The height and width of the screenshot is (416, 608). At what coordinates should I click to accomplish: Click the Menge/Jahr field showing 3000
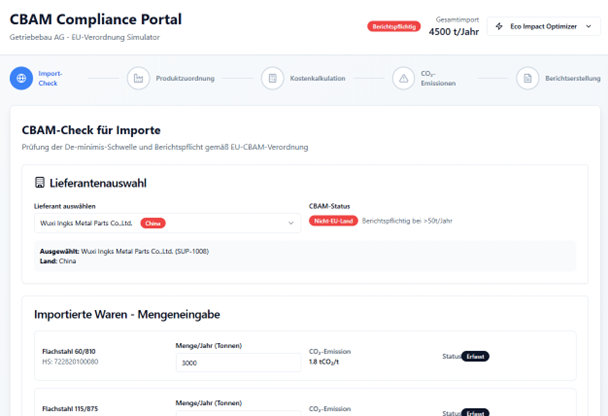236,364
